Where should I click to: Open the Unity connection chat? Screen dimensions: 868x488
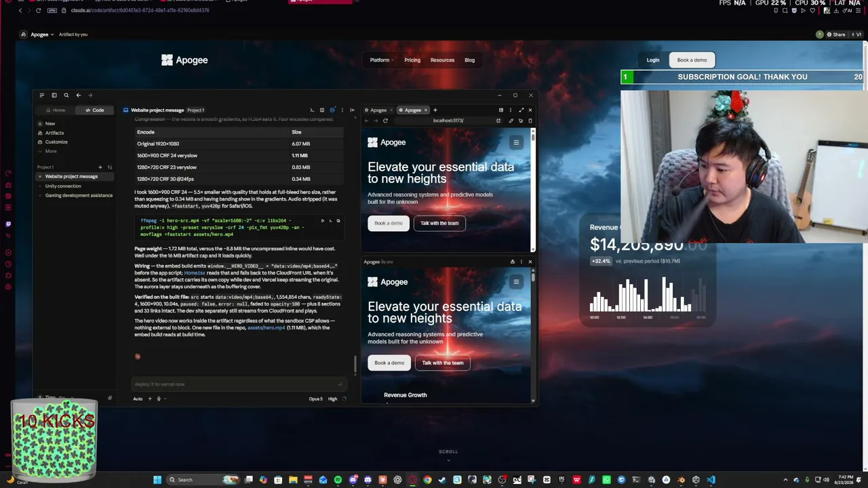tap(63, 186)
